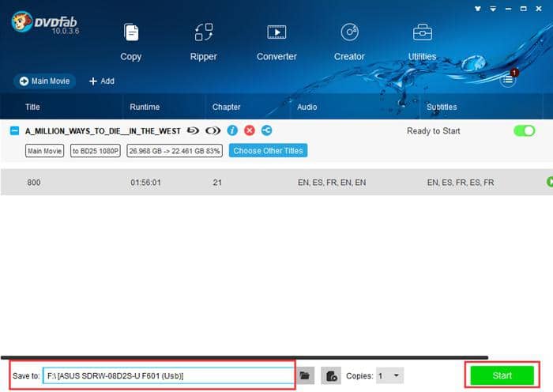
Task: Switch to the Ripper module
Action: pyautogui.click(x=204, y=43)
